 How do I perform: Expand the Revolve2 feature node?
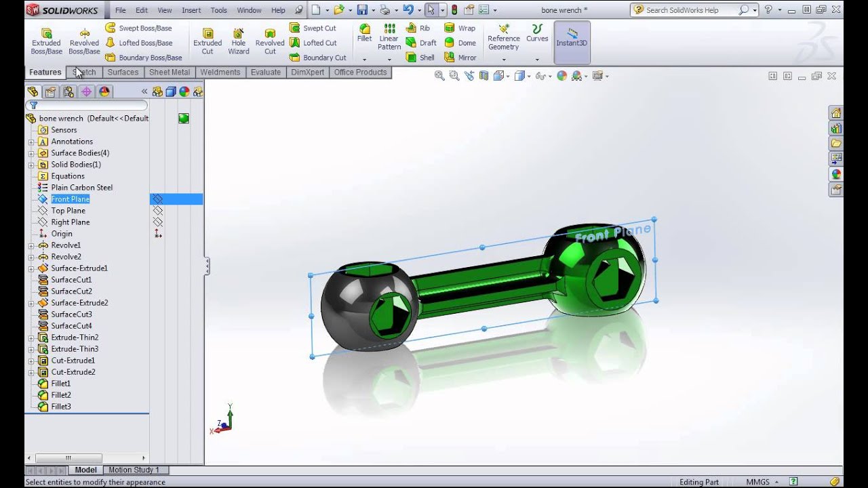pos(31,257)
